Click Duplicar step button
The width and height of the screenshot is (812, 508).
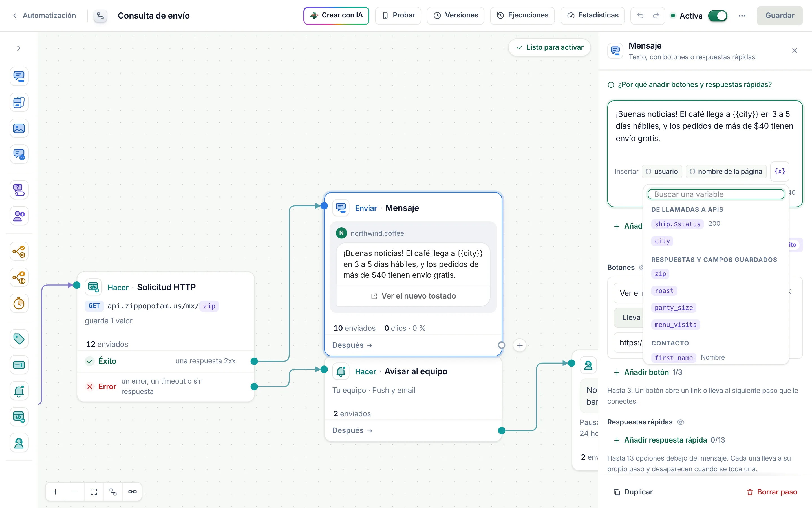tap(633, 492)
